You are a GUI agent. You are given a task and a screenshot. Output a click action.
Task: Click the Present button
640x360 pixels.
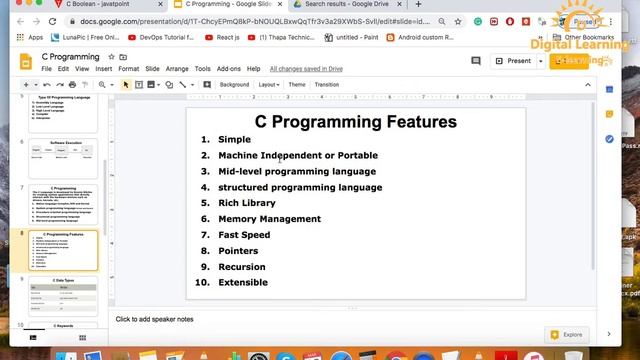[x=513, y=61]
